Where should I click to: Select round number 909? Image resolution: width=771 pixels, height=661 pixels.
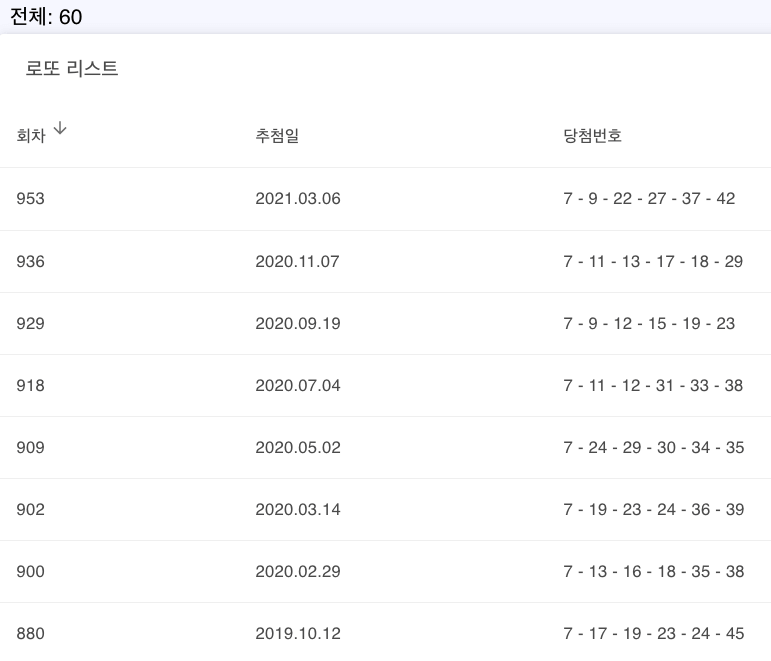(30, 447)
